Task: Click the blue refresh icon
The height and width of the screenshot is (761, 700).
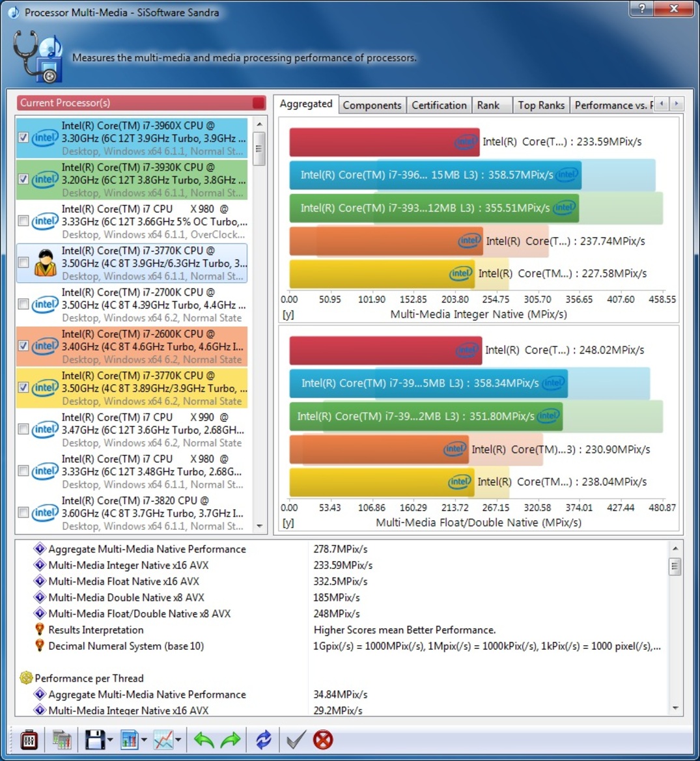Action: coord(264,740)
